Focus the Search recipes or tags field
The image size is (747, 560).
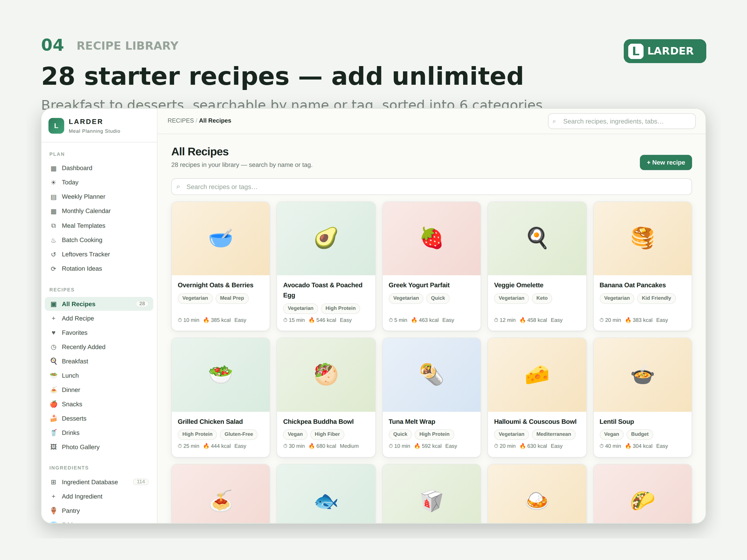pyautogui.click(x=431, y=187)
